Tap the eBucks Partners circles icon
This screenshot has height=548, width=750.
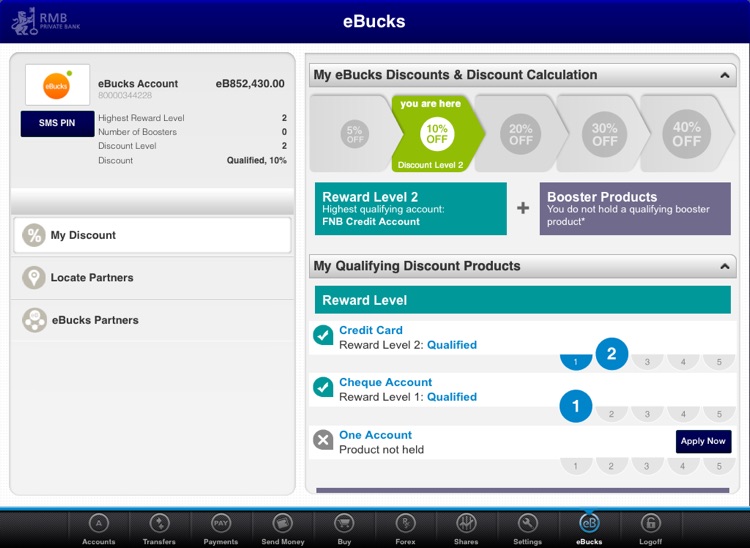tap(34, 320)
